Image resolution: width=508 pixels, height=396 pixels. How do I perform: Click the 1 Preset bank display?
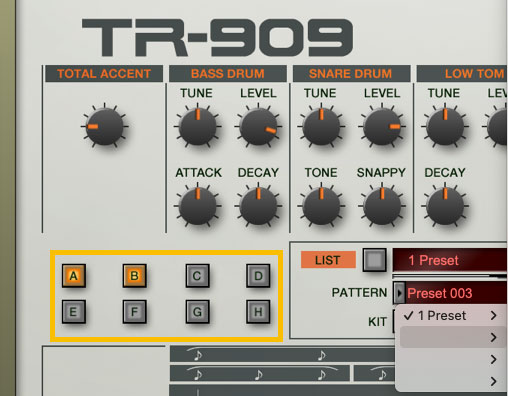(x=450, y=260)
